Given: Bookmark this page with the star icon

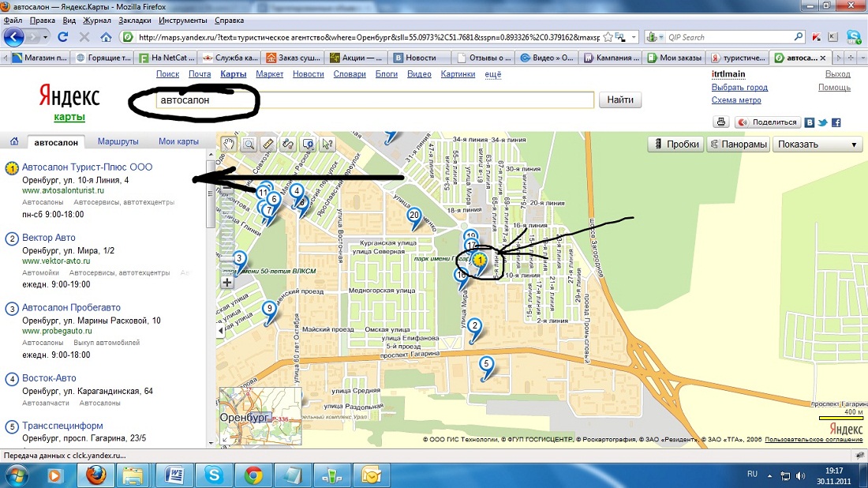Looking at the screenshot, I should (x=608, y=37).
